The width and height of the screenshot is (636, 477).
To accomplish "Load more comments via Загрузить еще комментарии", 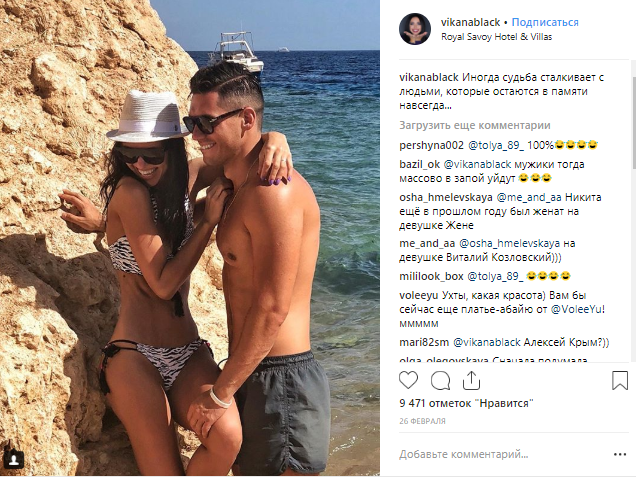I will [475, 125].
